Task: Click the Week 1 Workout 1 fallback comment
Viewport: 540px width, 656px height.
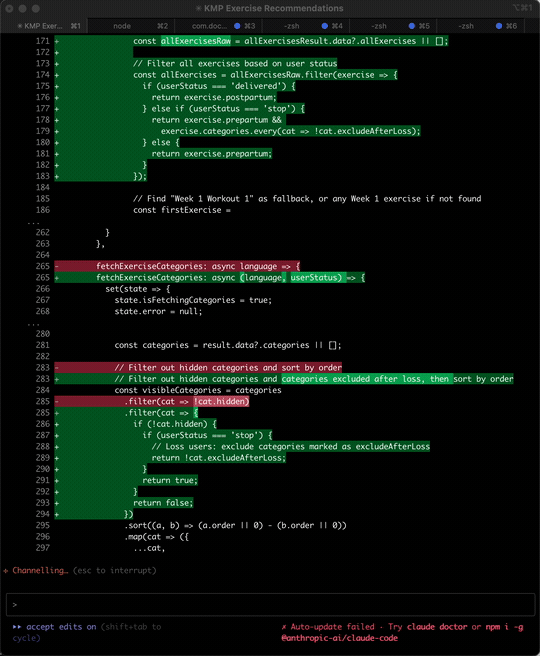Action: (x=307, y=199)
